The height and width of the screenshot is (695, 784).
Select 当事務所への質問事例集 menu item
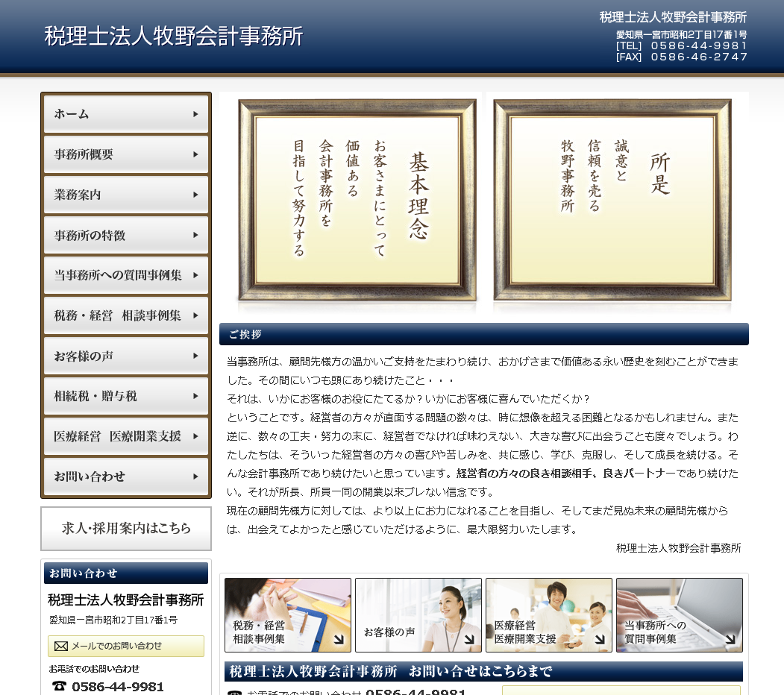[124, 275]
